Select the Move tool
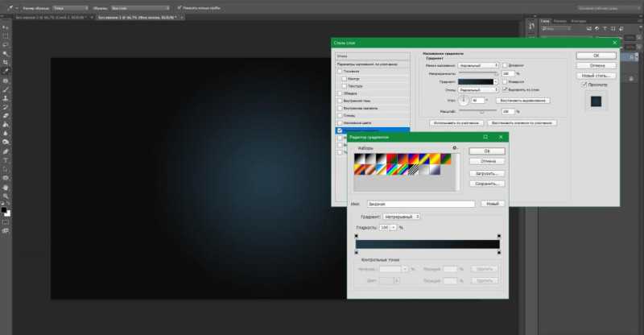Image resolution: width=644 pixels, height=335 pixels. click(x=6, y=27)
